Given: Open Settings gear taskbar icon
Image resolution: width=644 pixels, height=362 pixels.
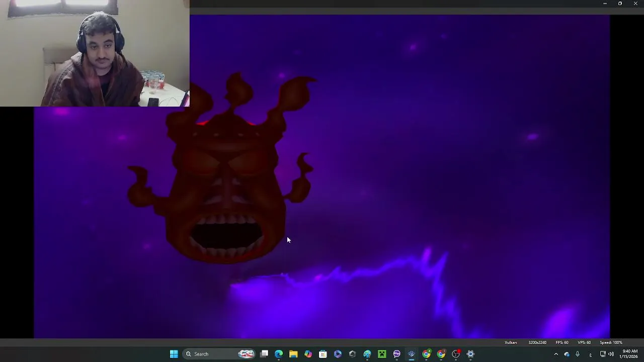Looking at the screenshot, I should tap(470, 354).
